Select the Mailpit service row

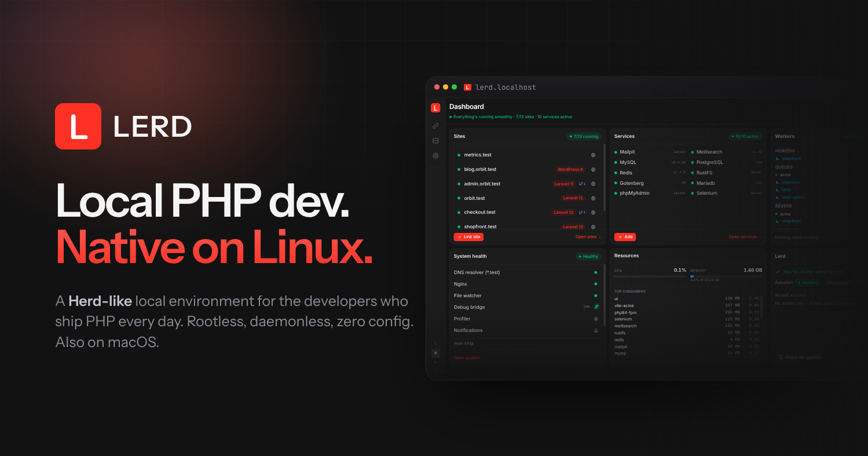[x=650, y=152]
